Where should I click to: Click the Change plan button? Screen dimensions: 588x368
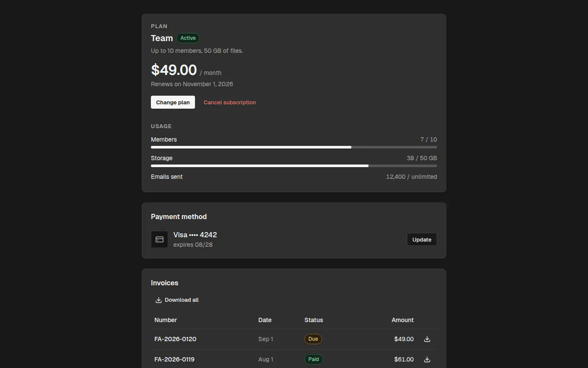click(x=173, y=102)
